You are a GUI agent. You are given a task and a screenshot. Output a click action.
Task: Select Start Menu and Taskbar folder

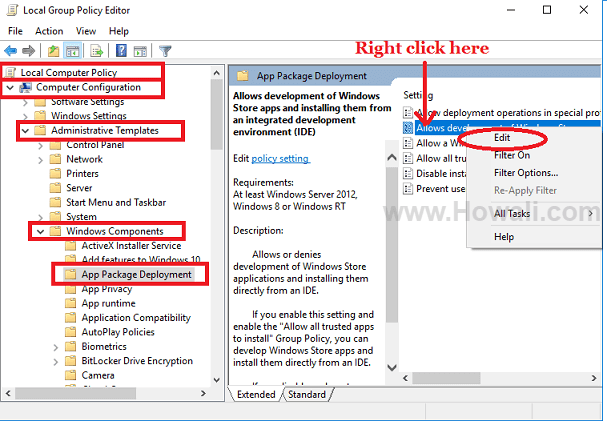(x=116, y=202)
